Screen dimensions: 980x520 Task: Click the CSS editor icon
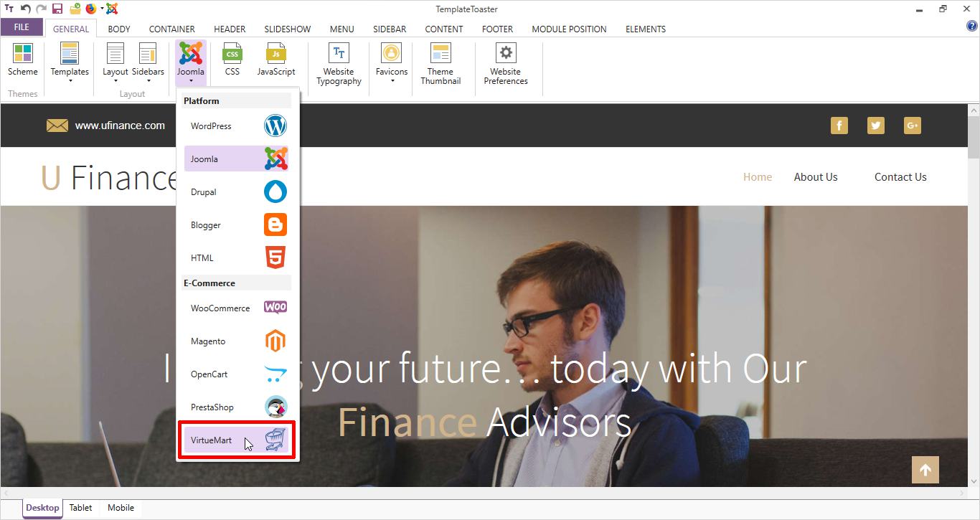pos(232,55)
